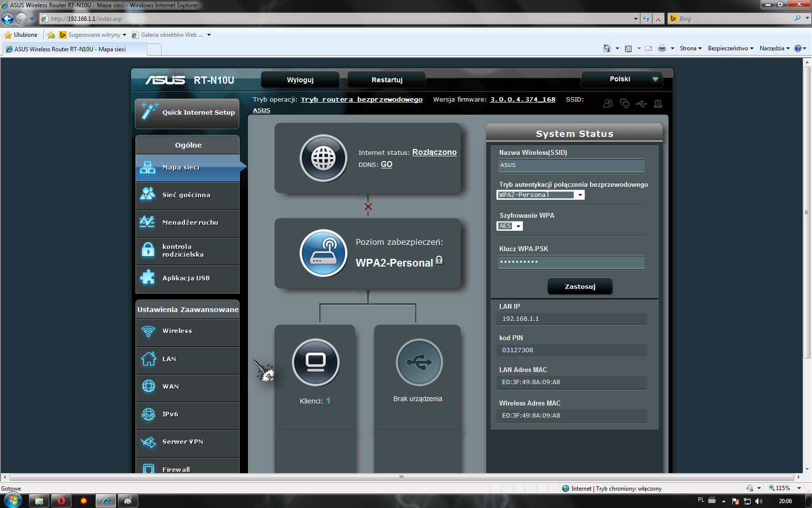Click the Klienci count 1
812x508 pixels.
328,401
